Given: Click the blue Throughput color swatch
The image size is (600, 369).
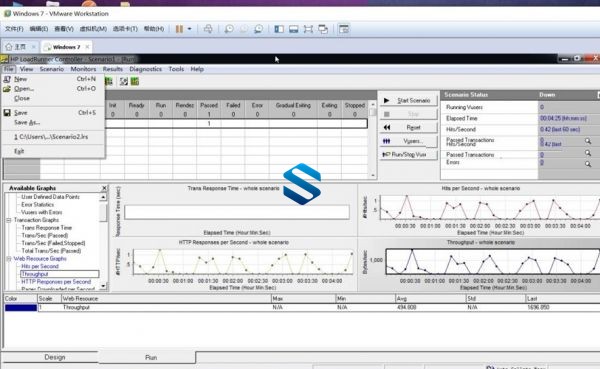Looking at the screenshot, I should [x=21, y=308].
